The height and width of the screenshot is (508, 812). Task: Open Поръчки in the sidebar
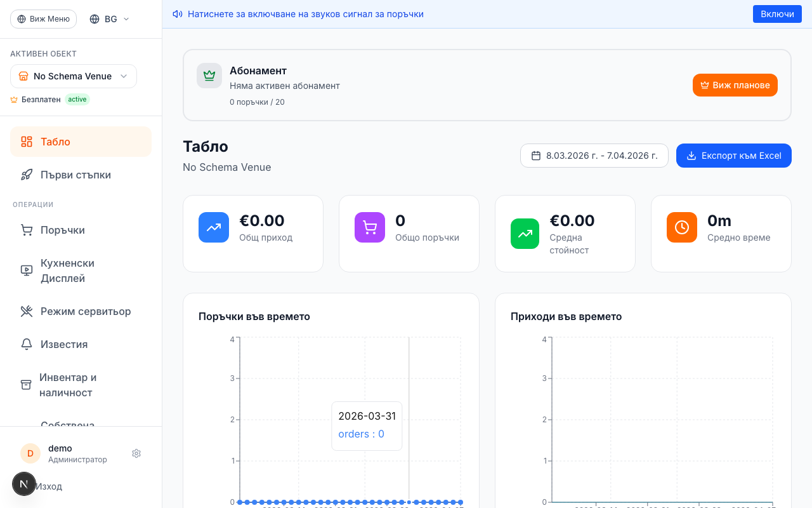62,230
